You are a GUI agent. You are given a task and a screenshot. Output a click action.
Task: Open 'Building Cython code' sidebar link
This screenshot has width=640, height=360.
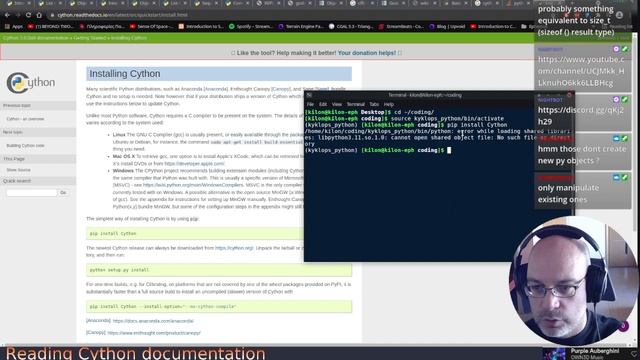25,145
